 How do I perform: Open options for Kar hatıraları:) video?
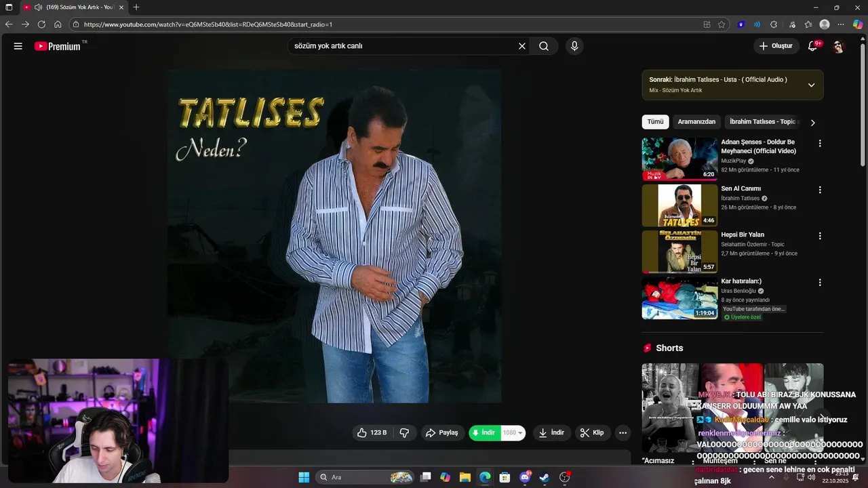coord(820,282)
